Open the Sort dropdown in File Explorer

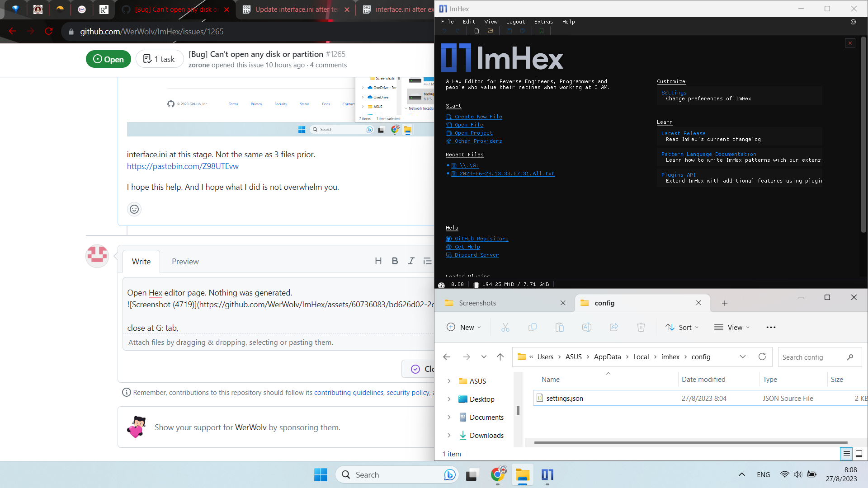click(682, 327)
